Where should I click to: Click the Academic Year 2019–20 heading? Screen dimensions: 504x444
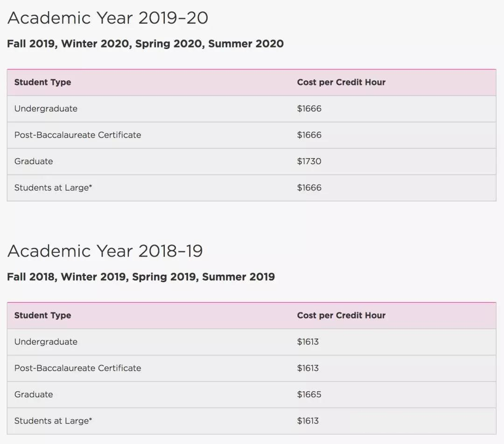click(108, 18)
